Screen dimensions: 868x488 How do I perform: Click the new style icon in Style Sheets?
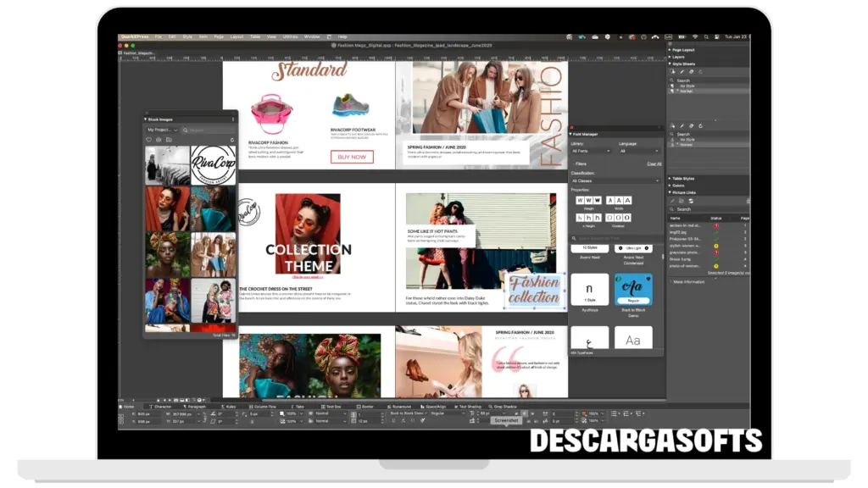coord(673,71)
